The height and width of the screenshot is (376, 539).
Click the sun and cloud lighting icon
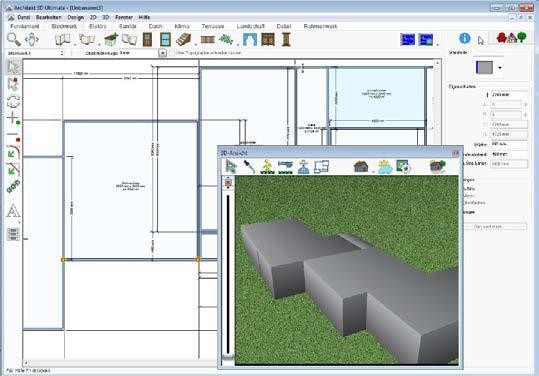tap(385, 167)
